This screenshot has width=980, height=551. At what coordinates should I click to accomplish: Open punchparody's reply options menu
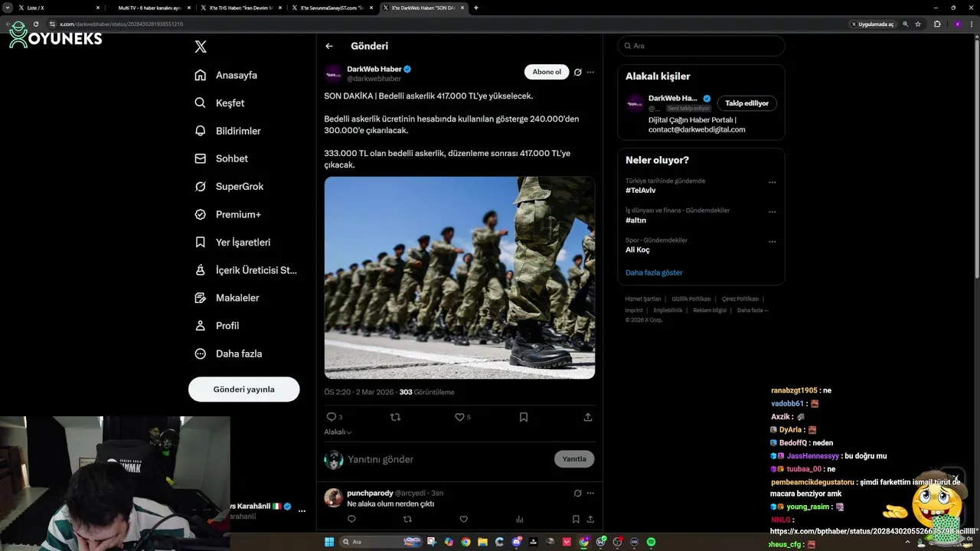coord(590,493)
